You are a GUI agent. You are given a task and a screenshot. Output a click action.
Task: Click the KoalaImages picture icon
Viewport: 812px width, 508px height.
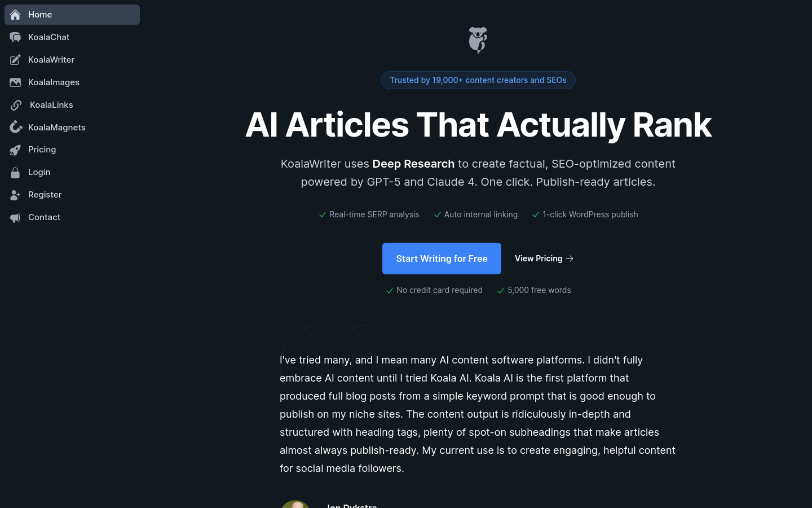pos(15,82)
